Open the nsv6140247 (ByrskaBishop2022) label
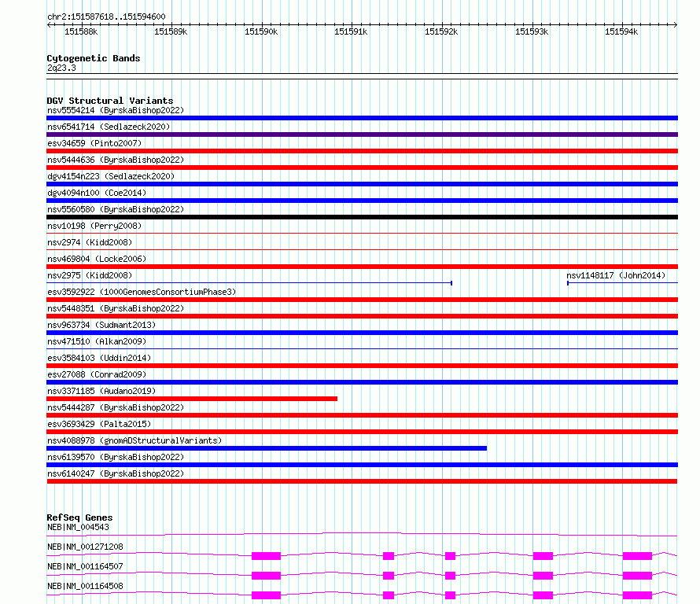This screenshot has width=700, height=604. 116,473
